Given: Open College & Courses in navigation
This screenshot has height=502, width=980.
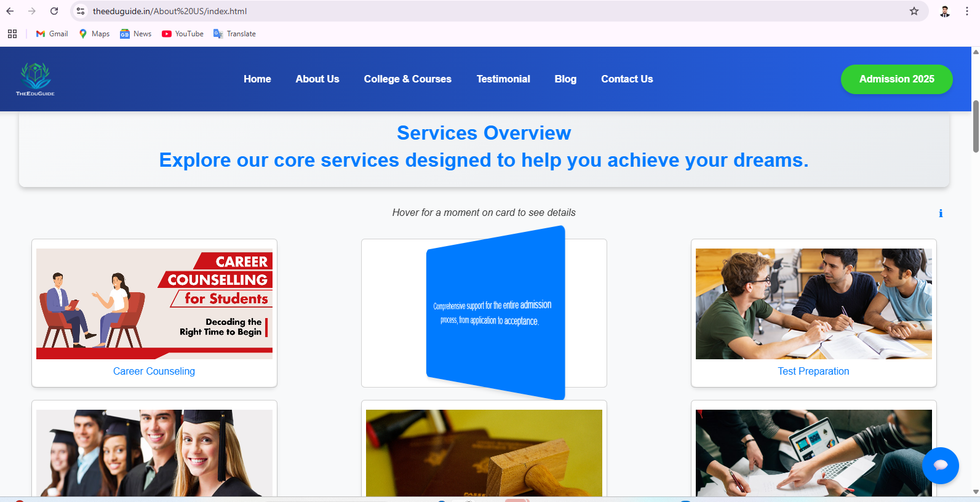Looking at the screenshot, I should pos(407,79).
